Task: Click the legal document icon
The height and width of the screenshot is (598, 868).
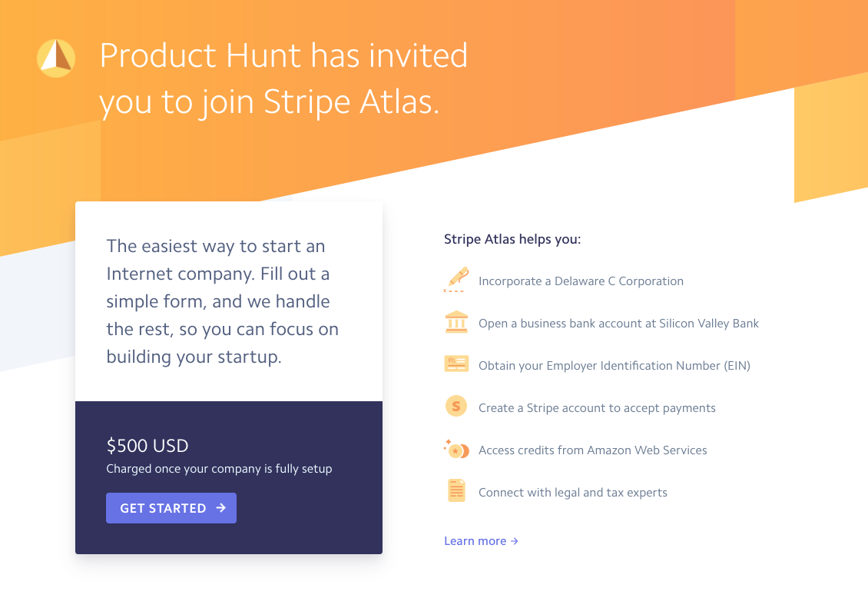Action: pos(456,491)
